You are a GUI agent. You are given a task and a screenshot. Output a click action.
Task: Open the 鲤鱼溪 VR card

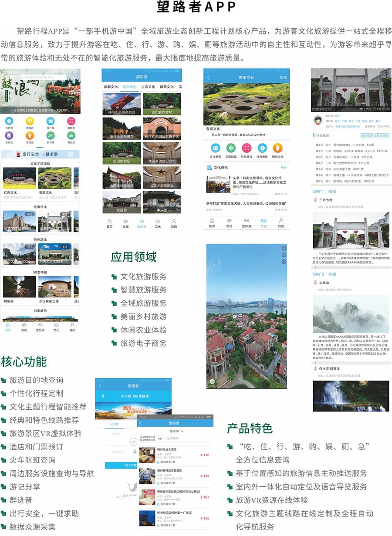tap(19, 290)
